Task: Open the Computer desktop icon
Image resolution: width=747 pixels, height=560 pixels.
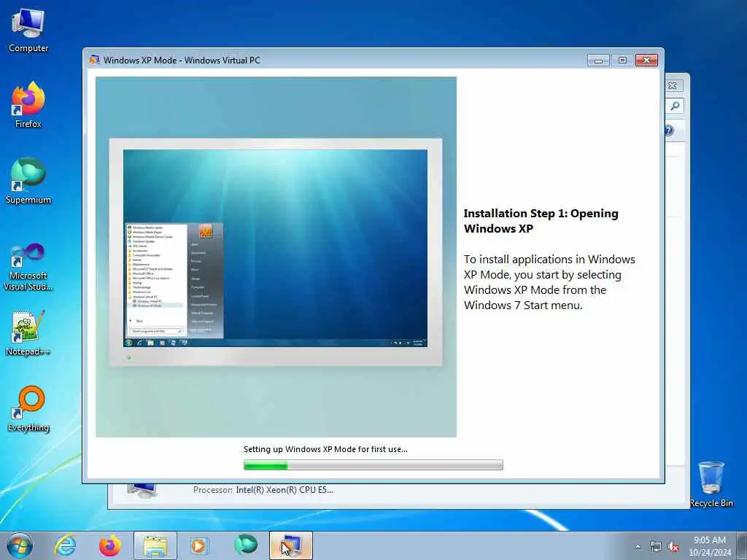Action: pos(28,31)
